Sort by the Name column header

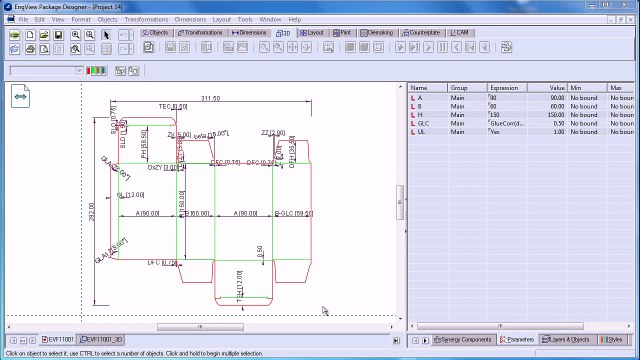(x=427, y=88)
